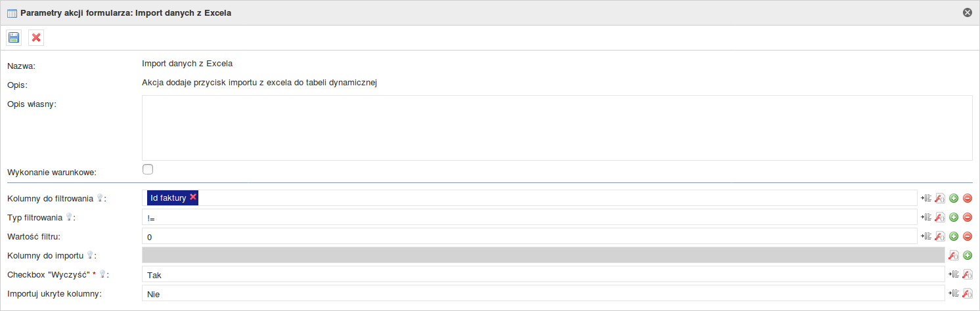Show hint bulb next to Kolumny do importu
980x311 pixels.
click(91, 255)
